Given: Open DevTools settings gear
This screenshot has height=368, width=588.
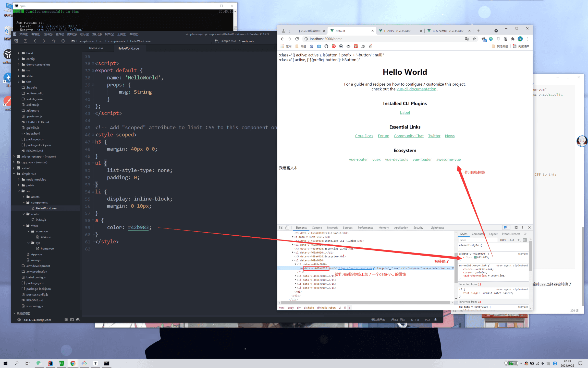Looking at the screenshot, I should click(516, 227).
